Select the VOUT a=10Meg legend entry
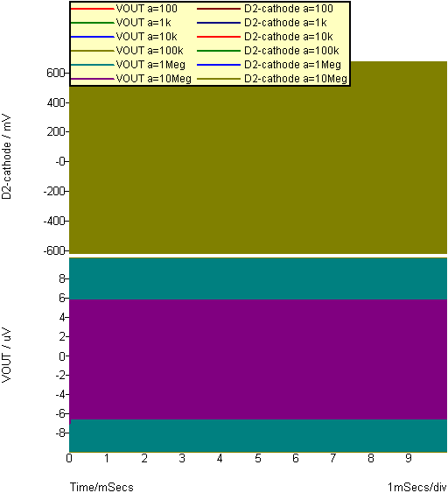The height and width of the screenshot is (493, 448). [x=131, y=79]
